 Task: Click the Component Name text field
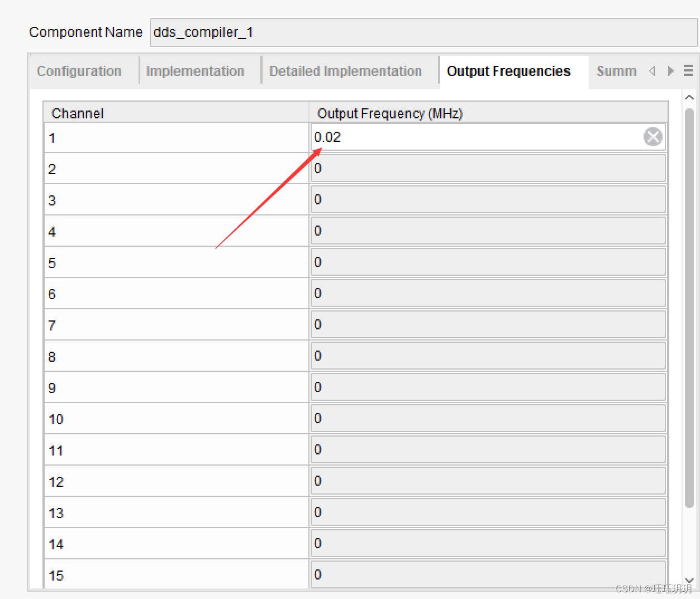423,32
